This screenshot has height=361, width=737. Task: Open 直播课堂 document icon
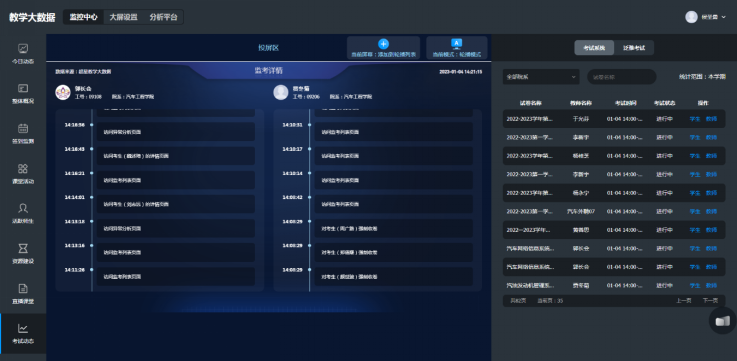coord(23,288)
